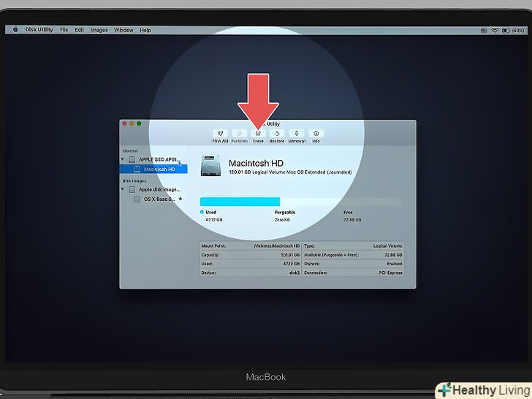The height and width of the screenshot is (399, 532).
Task: Click the Erase toolbar icon
Action: tap(258, 133)
